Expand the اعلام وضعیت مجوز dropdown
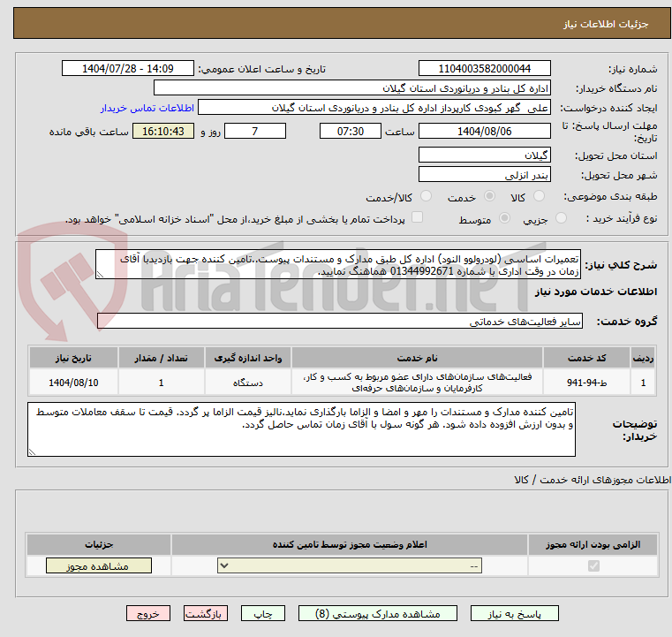 (x=350, y=565)
